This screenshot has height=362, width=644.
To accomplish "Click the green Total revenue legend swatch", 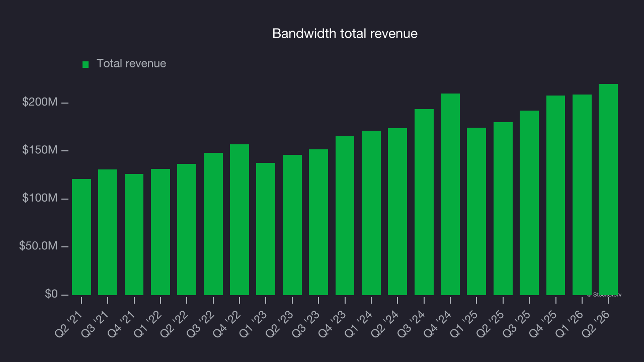I will 86,64.
